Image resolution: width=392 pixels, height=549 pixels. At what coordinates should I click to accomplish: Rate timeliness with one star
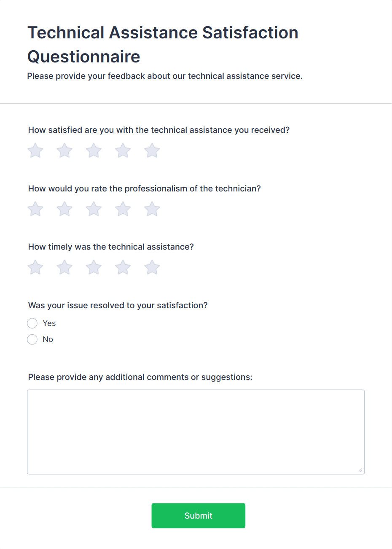(x=35, y=267)
